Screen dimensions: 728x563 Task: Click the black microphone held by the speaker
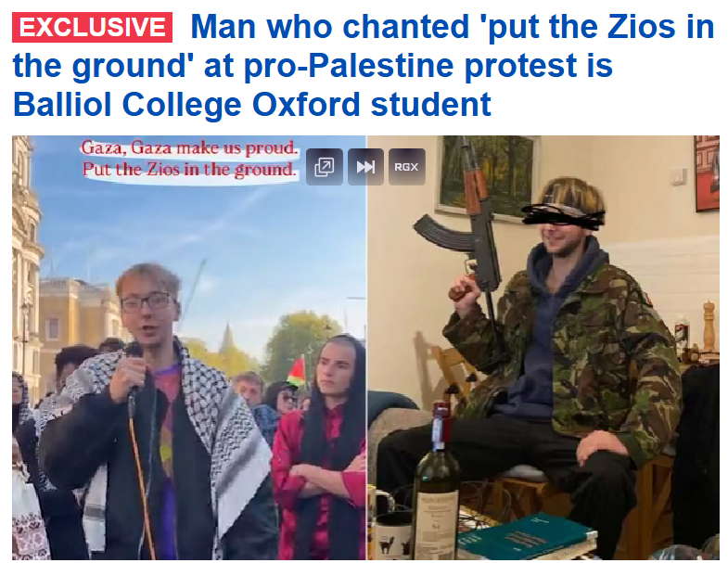(134, 369)
